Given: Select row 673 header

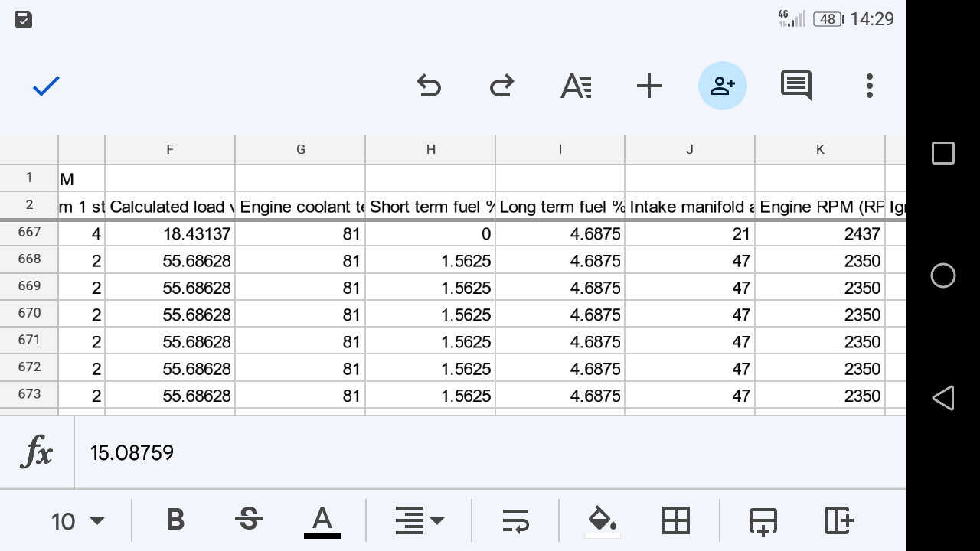Looking at the screenshot, I should [29, 394].
